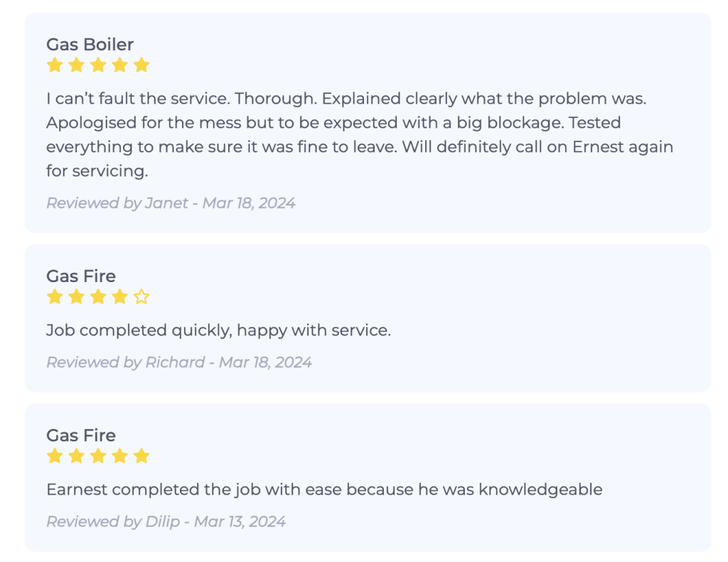Click first star in Janet's Gas Boiler review
This screenshot has height=562, width=728.
point(55,65)
